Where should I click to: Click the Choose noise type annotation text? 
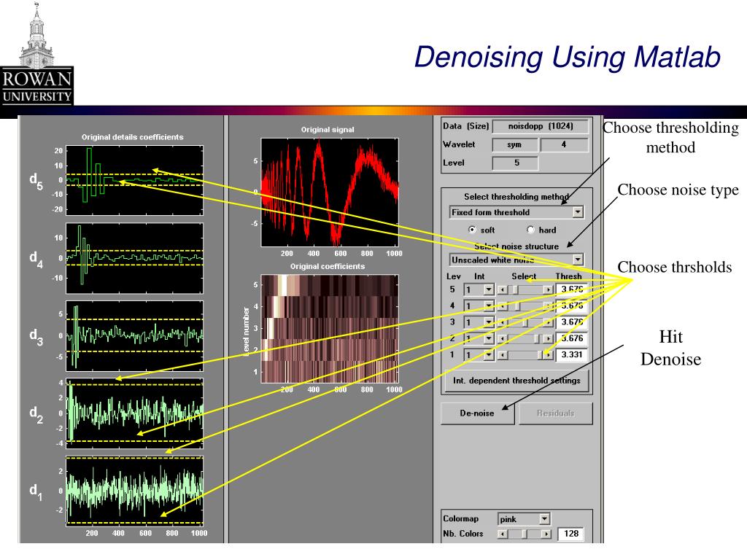[x=678, y=190]
